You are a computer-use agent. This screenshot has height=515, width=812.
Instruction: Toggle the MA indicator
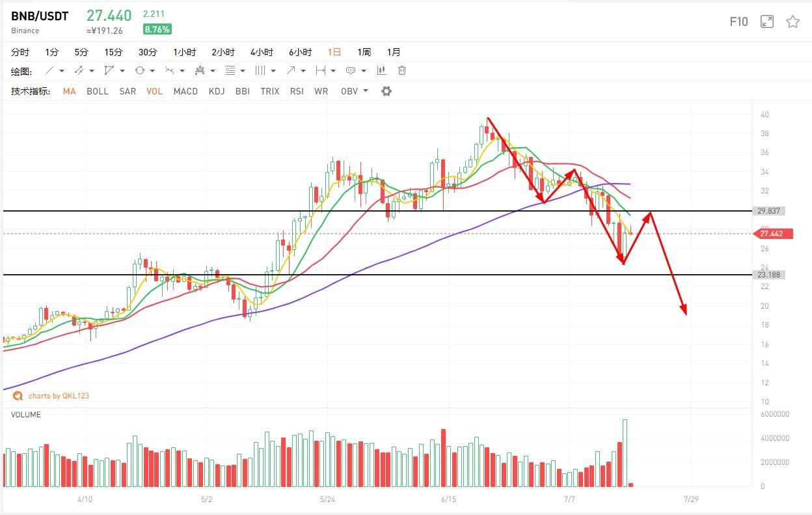coord(69,91)
